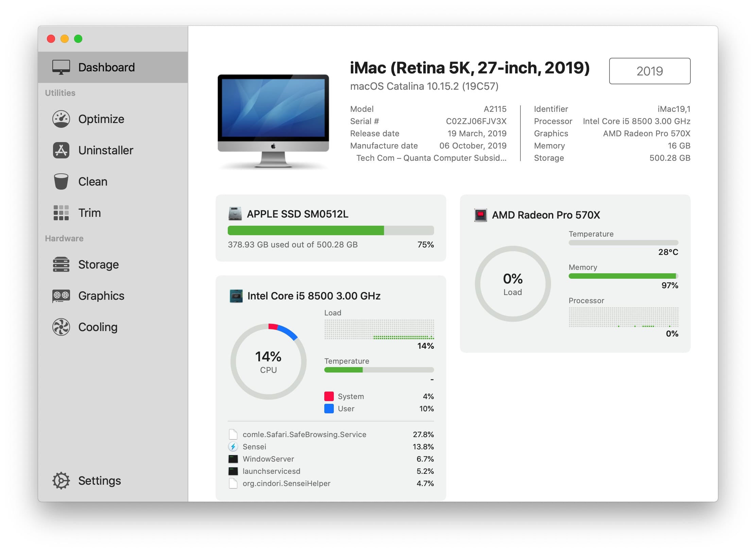Click the Clean trash bucket icon
This screenshot has height=552, width=756.
[x=61, y=182]
